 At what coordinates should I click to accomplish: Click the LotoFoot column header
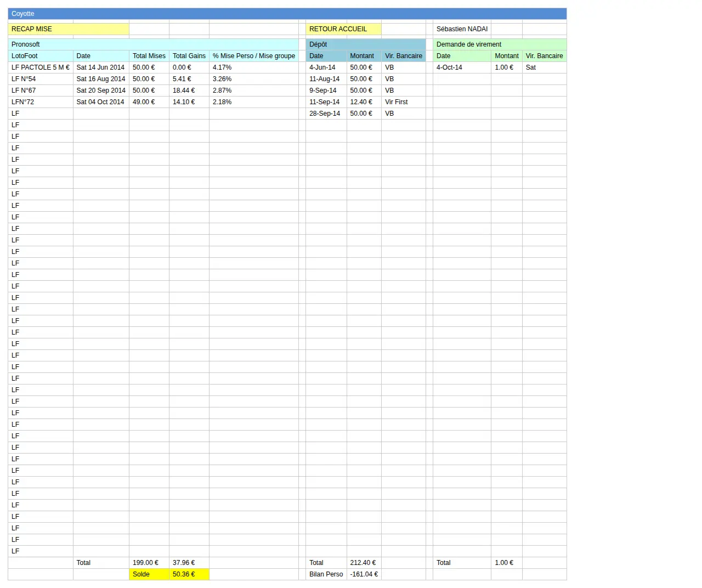click(x=41, y=56)
